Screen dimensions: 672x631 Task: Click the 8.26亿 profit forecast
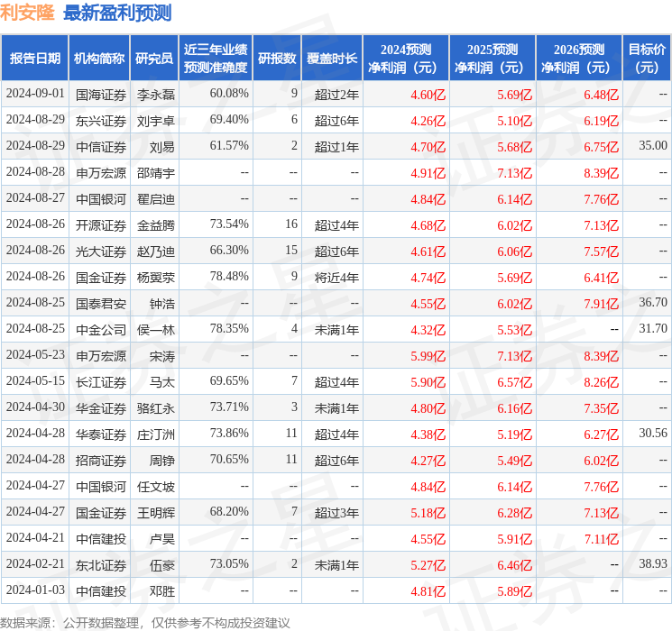(602, 382)
